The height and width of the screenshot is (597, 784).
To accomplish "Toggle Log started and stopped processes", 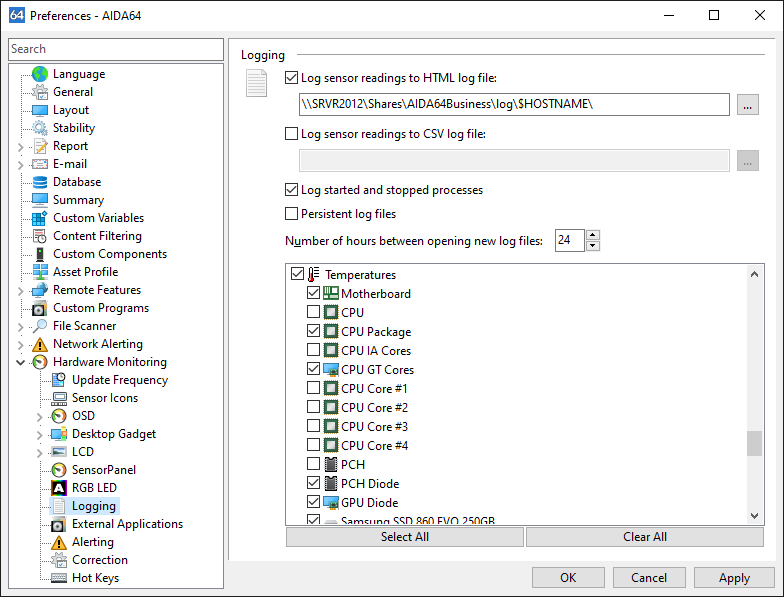I will pyautogui.click(x=291, y=190).
